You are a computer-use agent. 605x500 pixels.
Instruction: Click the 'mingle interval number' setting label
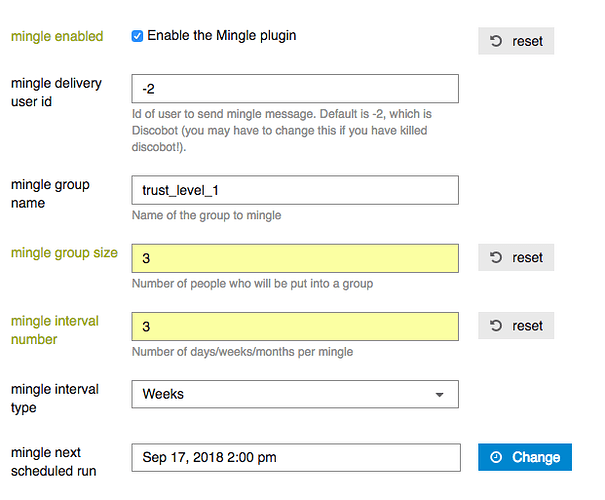click(x=55, y=330)
